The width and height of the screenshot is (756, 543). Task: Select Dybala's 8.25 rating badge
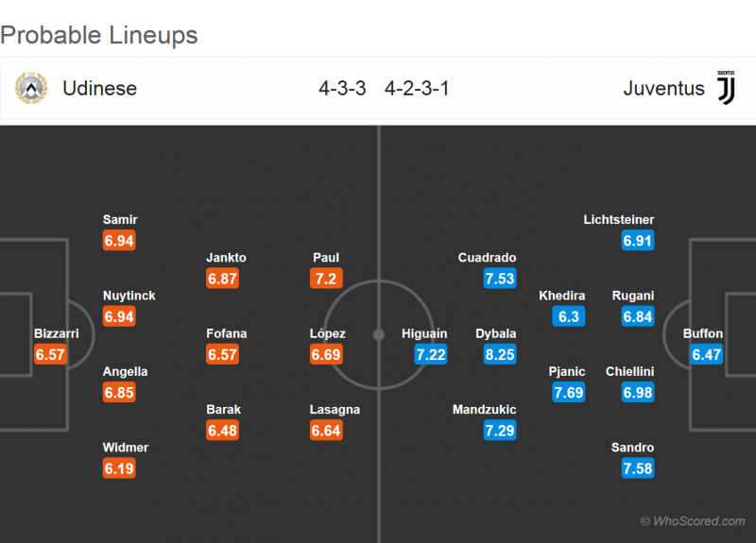coord(499,354)
